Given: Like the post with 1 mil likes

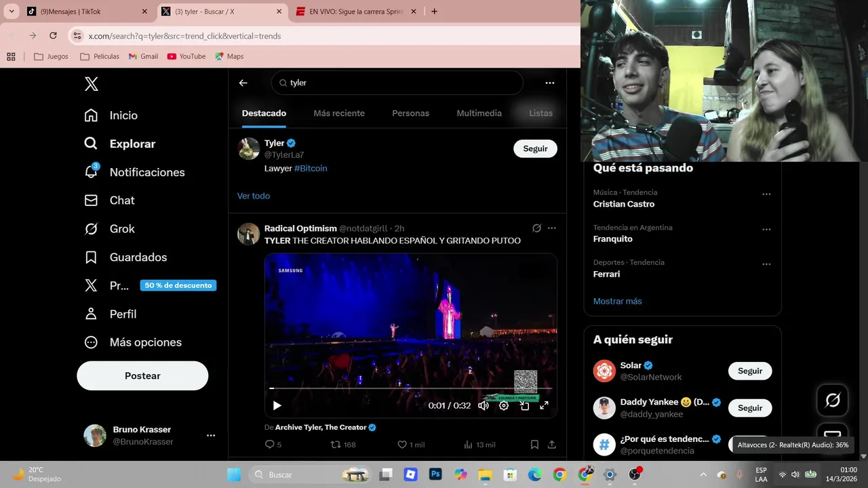Looking at the screenshot, I should tap(411, 445).
